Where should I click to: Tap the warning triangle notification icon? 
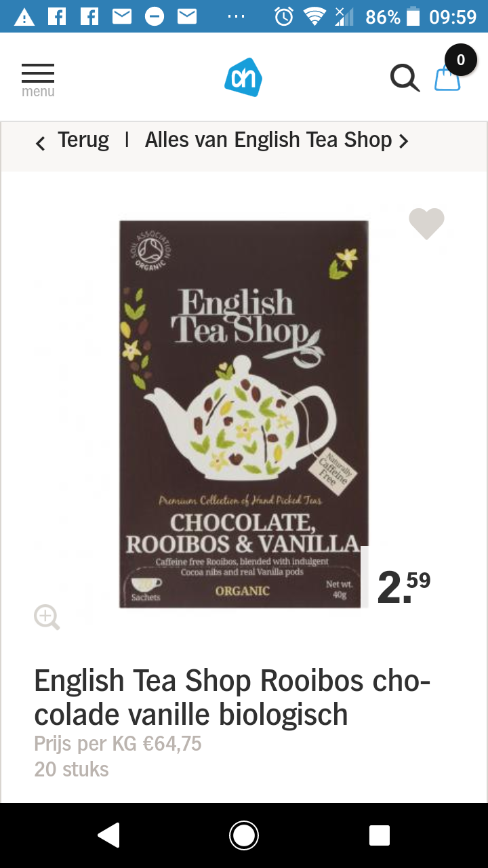pos(24,17)
